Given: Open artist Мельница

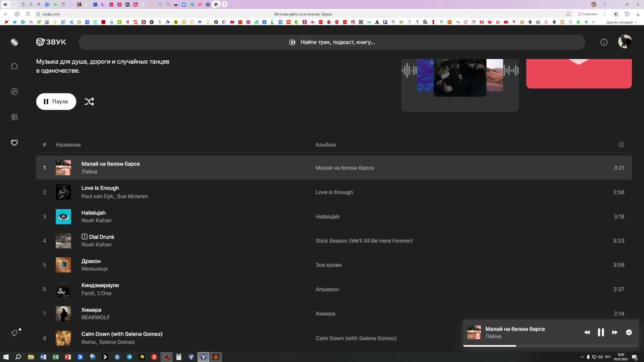Looking at the screenshot, I should (94, 269).
